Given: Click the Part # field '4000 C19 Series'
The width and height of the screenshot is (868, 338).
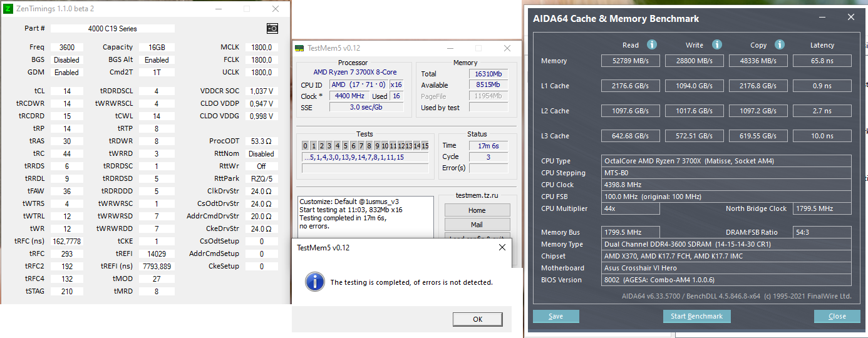Looking at the screenshot, I should point(113,28).
